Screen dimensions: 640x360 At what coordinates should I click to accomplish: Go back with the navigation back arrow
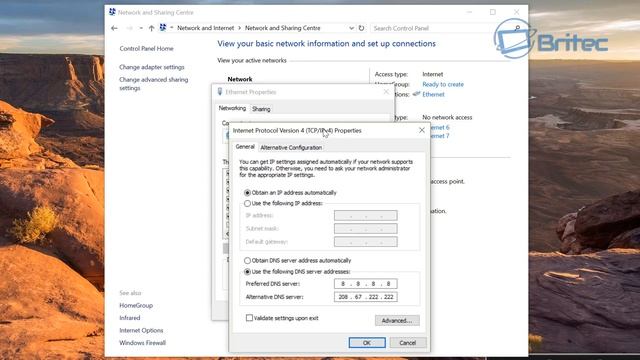coord(114,28)
